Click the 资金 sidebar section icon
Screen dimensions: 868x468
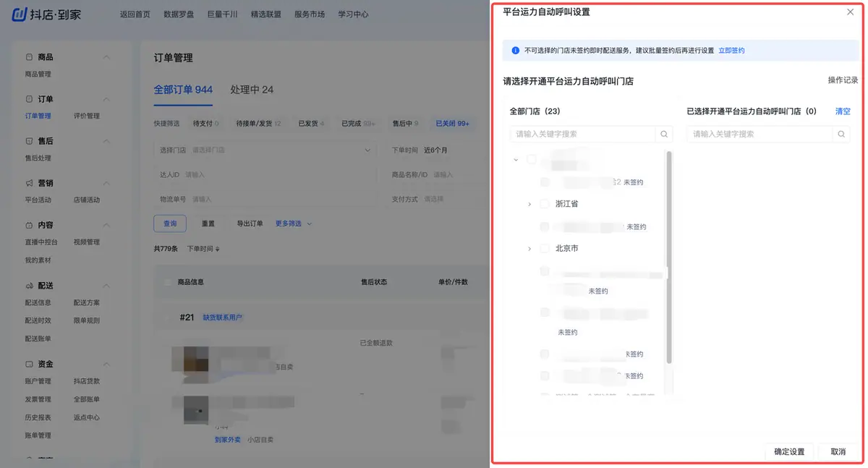29,364
